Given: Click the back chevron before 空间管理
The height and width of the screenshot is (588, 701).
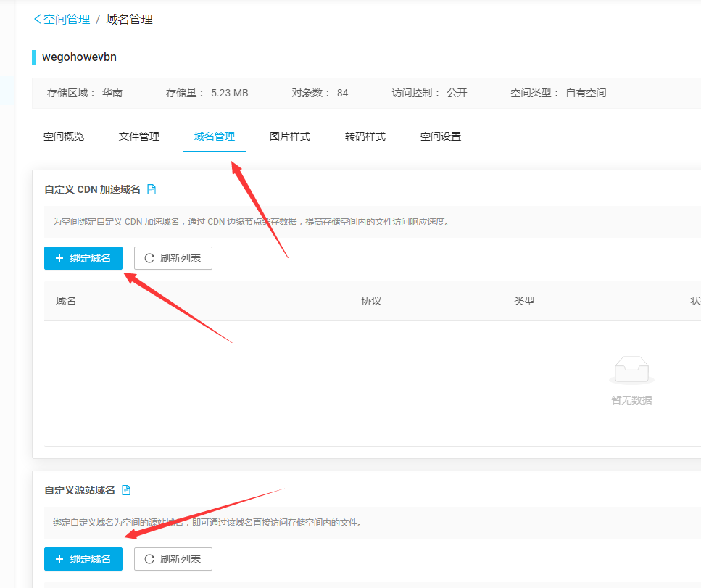Looking at the screenshot, I should pos(37,20).
